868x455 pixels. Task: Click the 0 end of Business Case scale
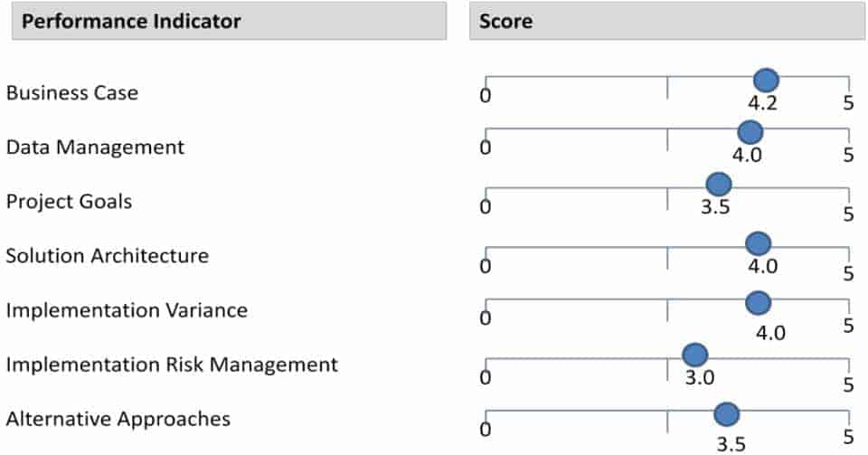tap(486, 96)
